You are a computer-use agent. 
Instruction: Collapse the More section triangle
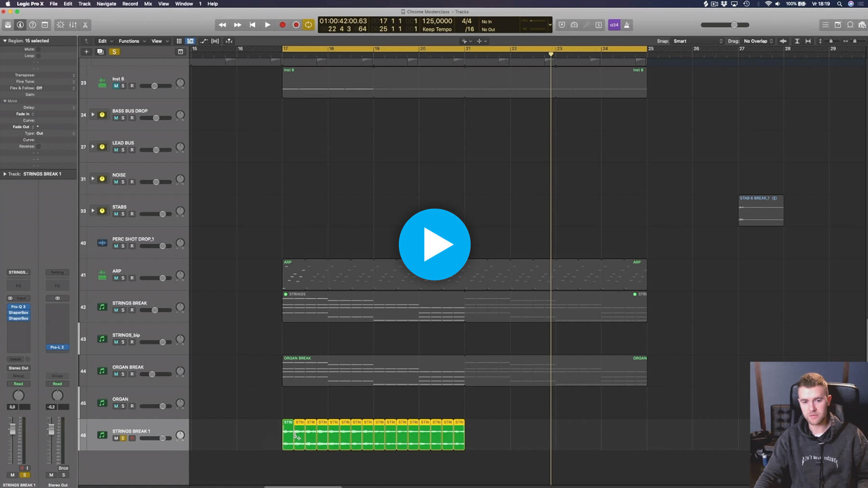(x=5, y=101)
